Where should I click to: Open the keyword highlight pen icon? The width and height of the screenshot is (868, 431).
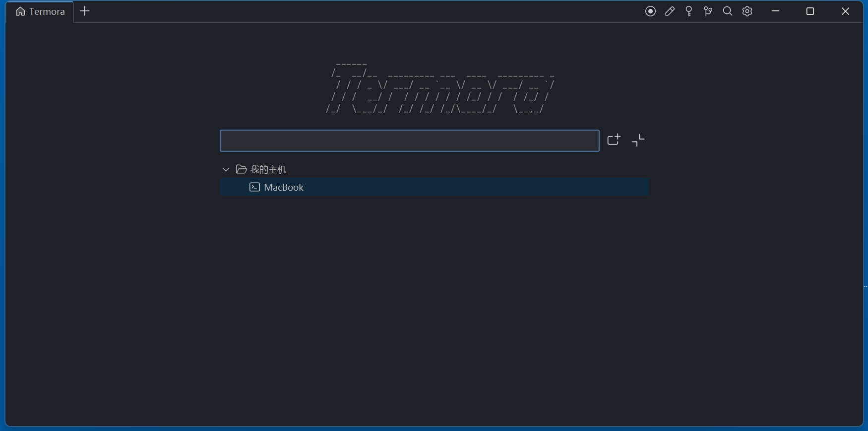tap(670, 11)
